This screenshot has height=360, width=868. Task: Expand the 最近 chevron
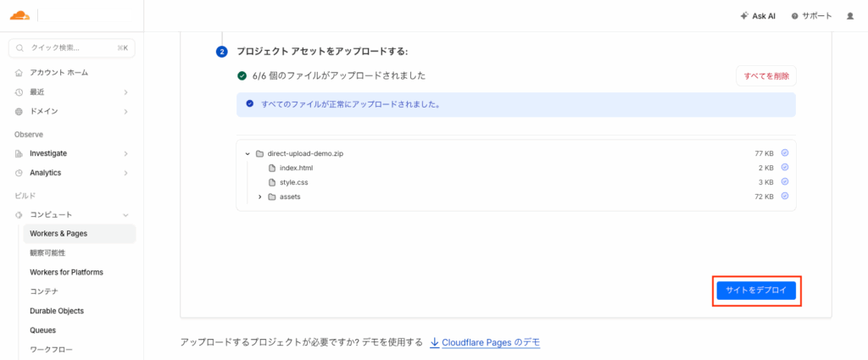click(x=125, y=91)
